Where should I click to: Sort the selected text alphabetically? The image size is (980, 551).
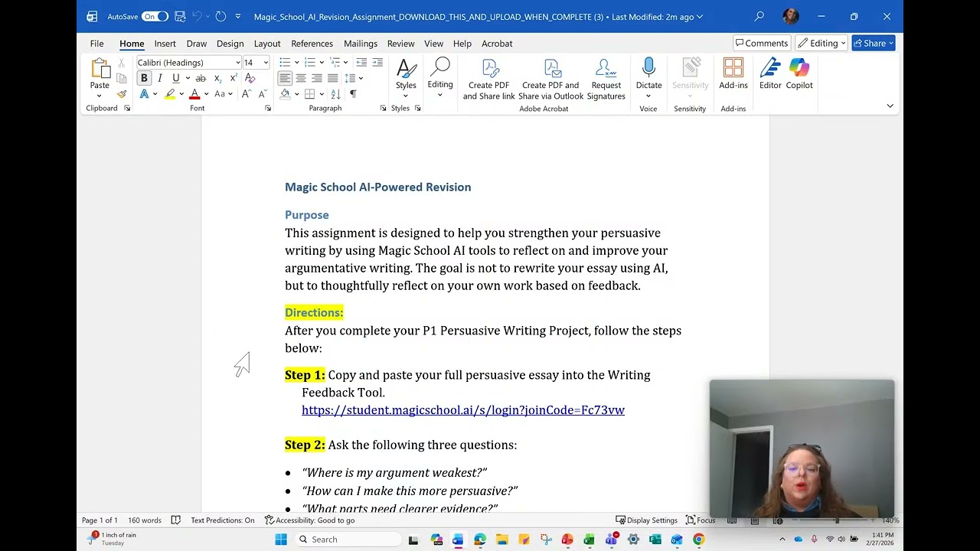[x=337, y=94]
